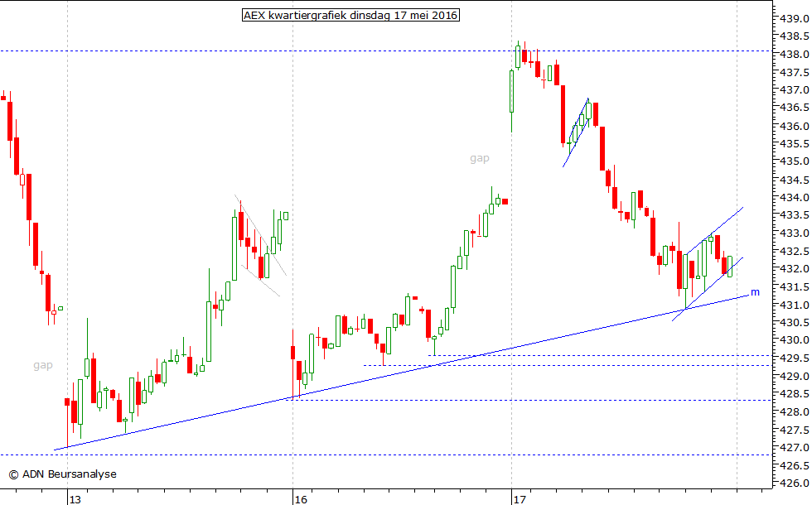812x505 pixels.
Task: Click the date label 16 on time axis
Action: 300,499
